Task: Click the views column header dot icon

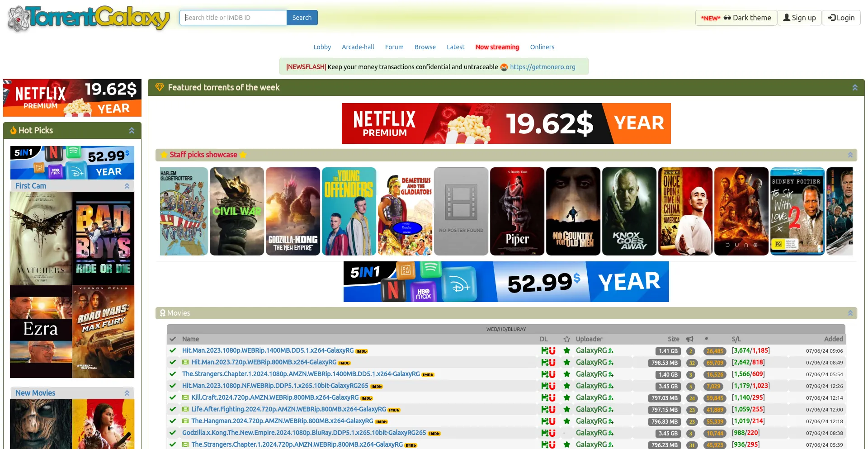Action: (x=706, y=338)
